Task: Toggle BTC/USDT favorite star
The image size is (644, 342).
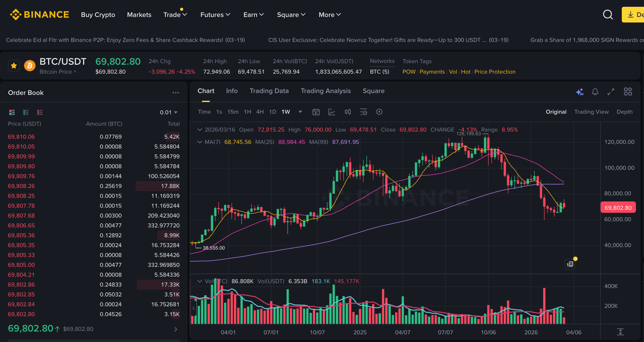Action: coord(14,66)
